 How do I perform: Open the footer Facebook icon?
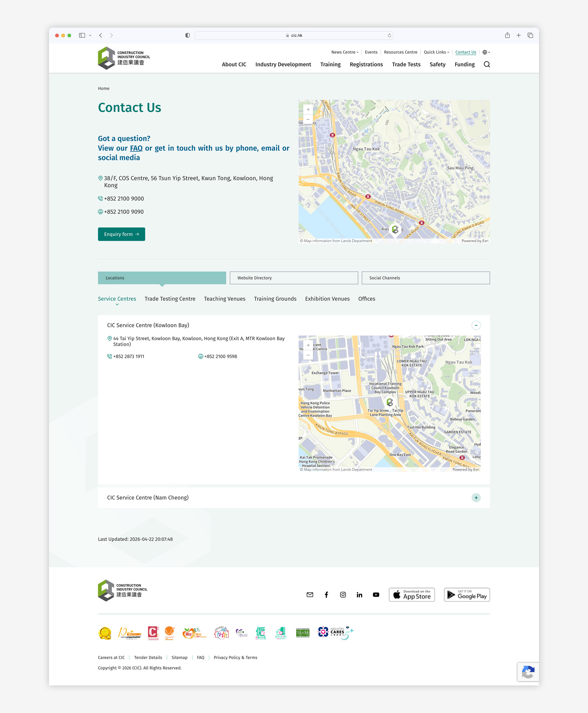click(x=326, y=595)
